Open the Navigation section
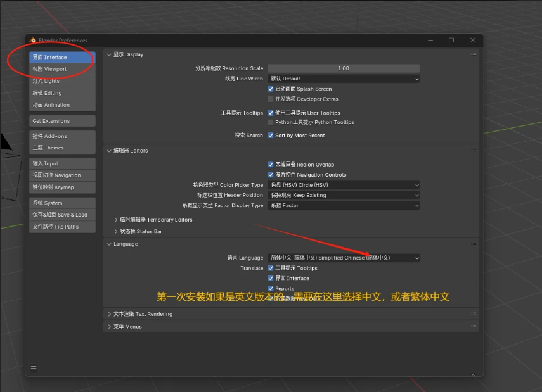 point(62,175)
